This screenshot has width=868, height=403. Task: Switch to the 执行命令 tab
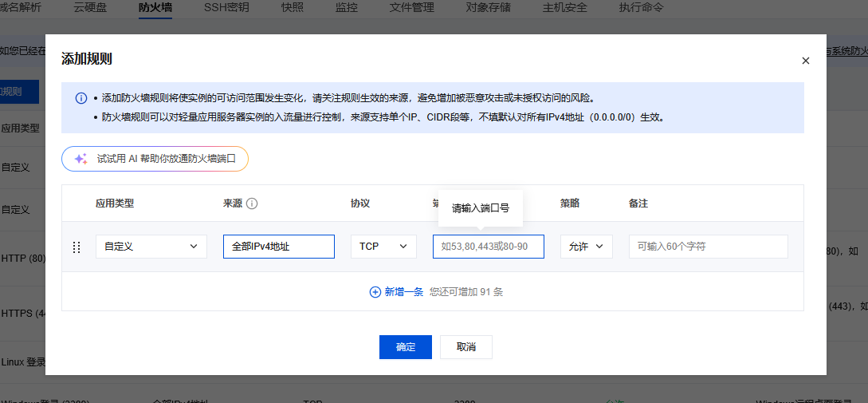coord(641,8)
